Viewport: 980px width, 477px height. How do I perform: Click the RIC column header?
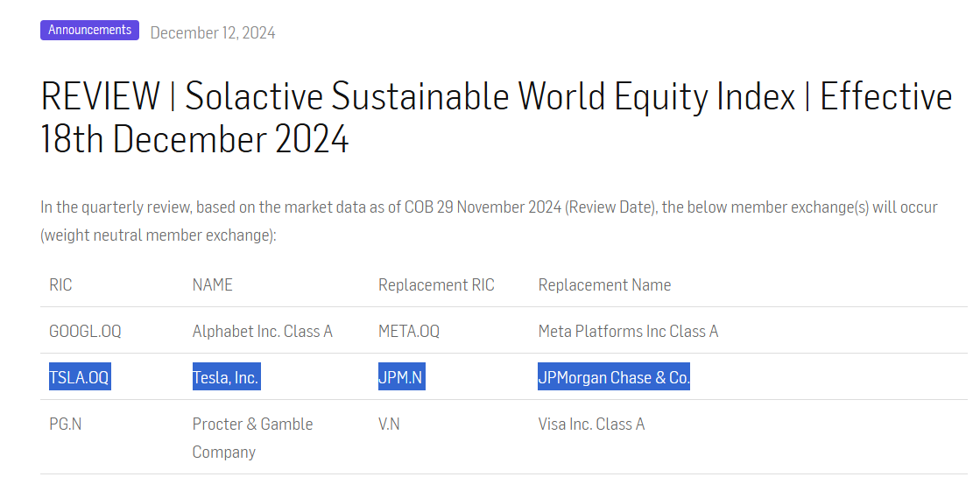(x=60, y=284)
